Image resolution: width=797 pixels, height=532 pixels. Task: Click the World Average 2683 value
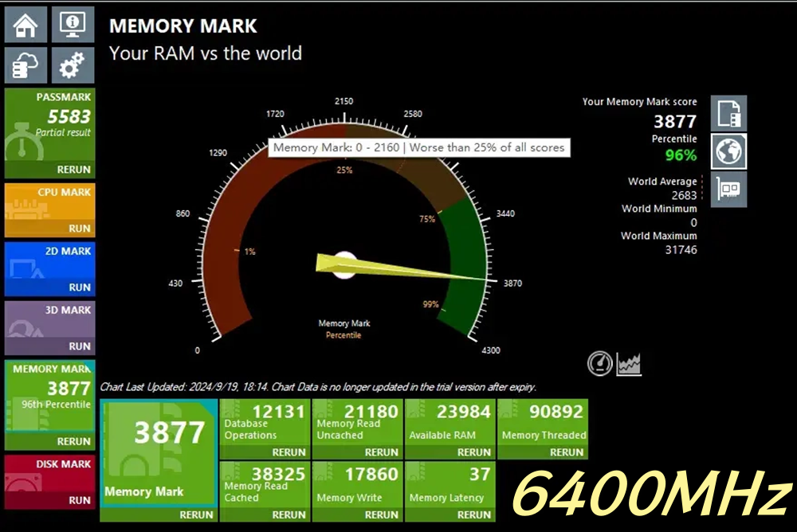pos(684,195)
